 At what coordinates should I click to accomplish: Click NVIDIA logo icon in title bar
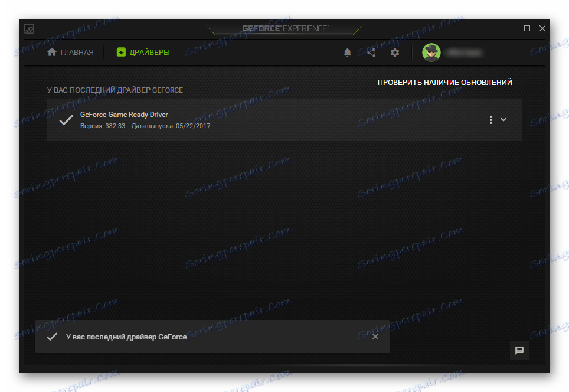[x=29, y=29]
